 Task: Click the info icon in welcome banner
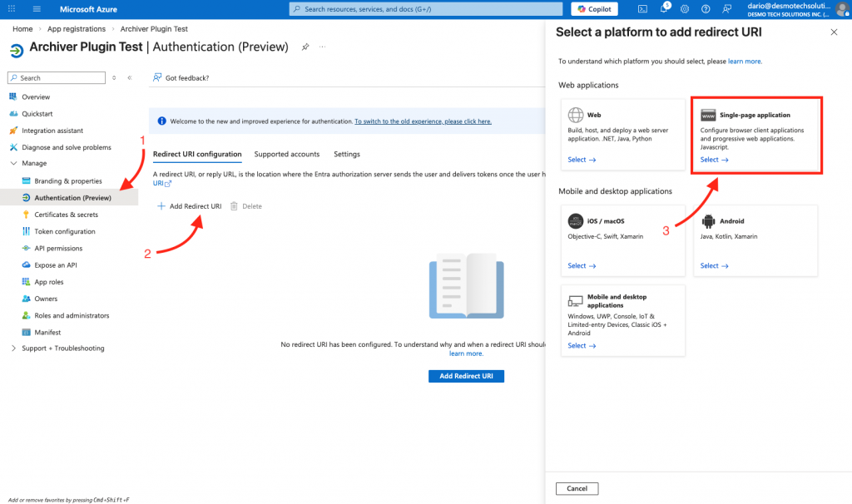pos(162,121)
